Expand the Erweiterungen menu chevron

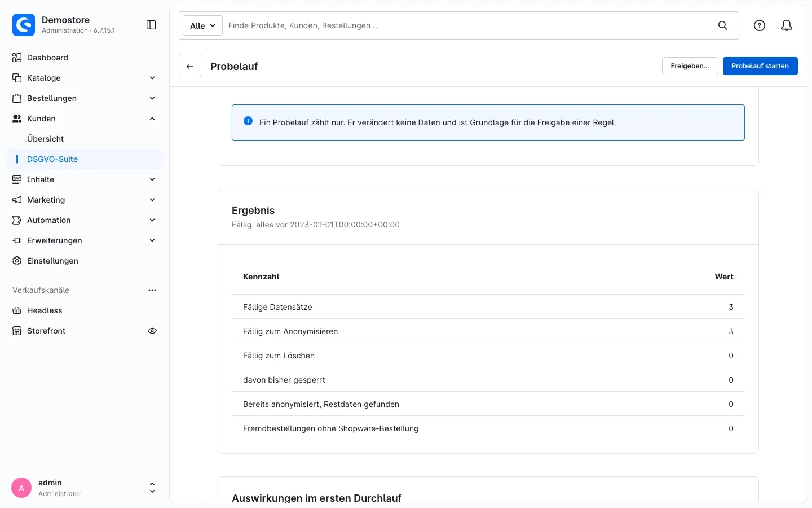coord(152,240)
